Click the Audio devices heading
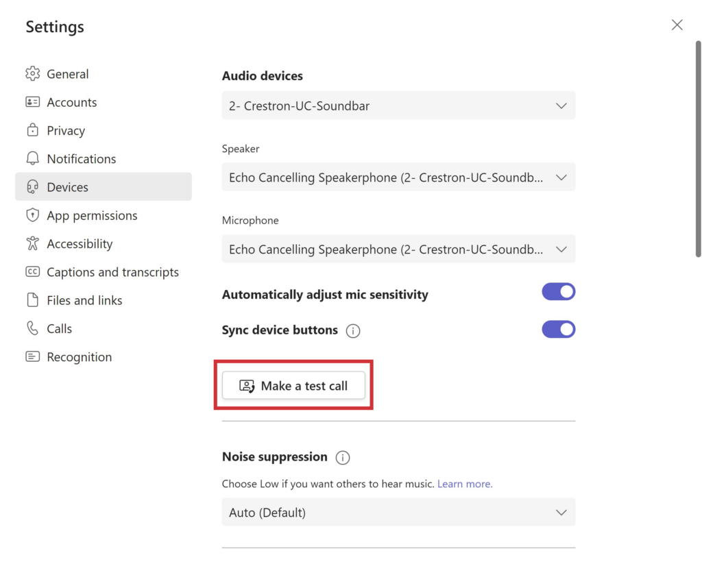 [x=263, y=75]
